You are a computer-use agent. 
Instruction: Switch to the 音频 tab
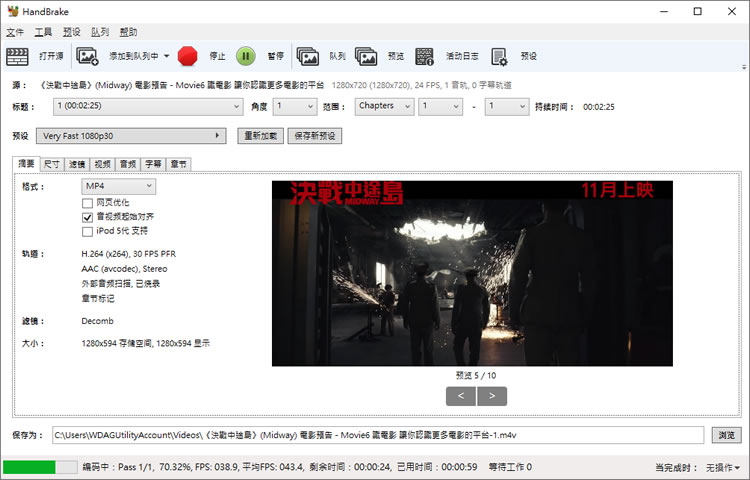click(128, 164)
